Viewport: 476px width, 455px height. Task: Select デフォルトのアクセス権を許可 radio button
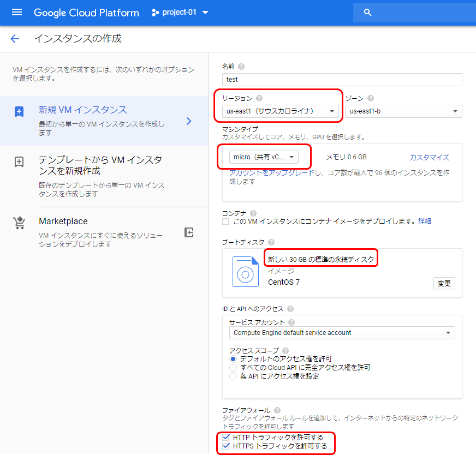click(233, 359)
